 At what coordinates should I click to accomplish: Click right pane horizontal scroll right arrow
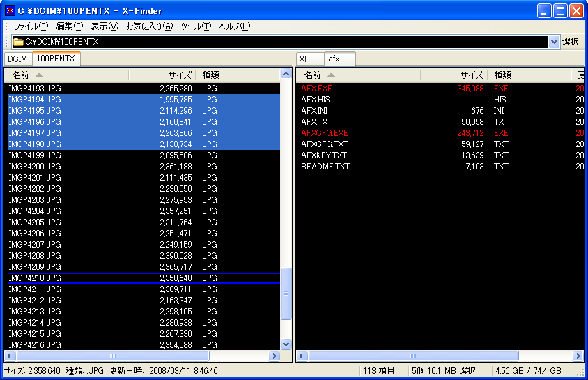(578, 356)
